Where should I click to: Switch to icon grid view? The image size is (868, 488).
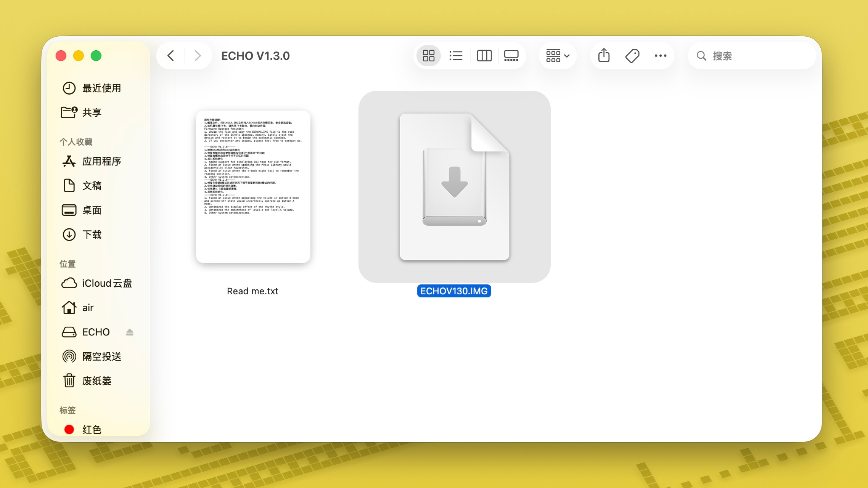coord(429,56)
